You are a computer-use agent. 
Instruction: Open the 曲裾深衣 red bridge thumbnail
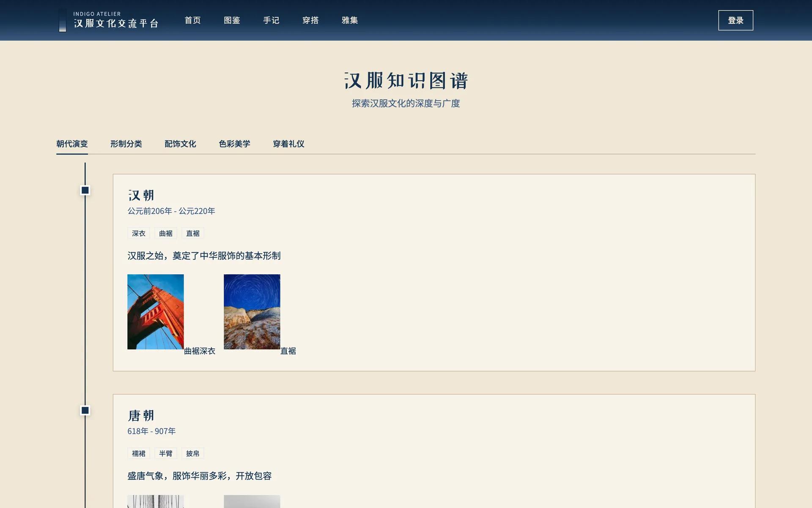pyautogui.click(x=156, y=312)
